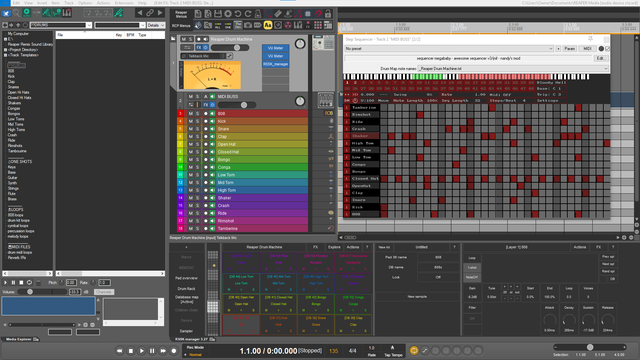640x360 pixels.
Task: Click the orange repeat icon in transport
Action: (414, 351)
